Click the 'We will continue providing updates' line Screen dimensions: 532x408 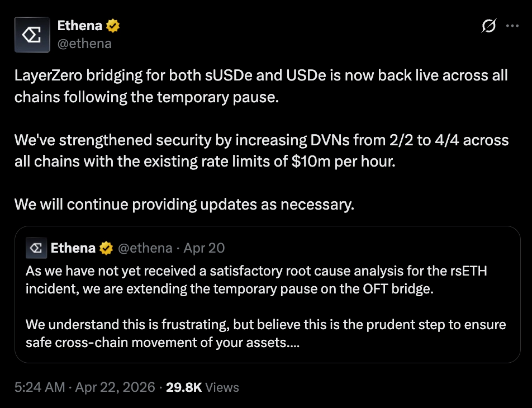[184, 205]
